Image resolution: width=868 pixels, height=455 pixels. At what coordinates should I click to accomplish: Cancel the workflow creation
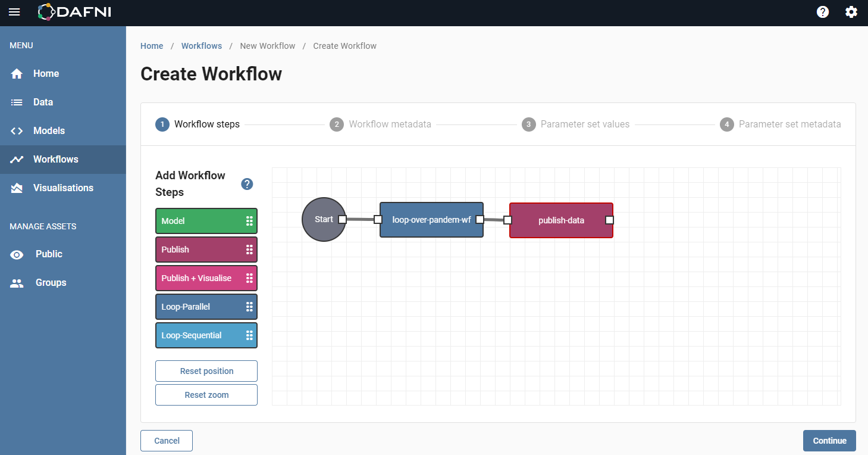pyautogui.click(x=166, y=441)
